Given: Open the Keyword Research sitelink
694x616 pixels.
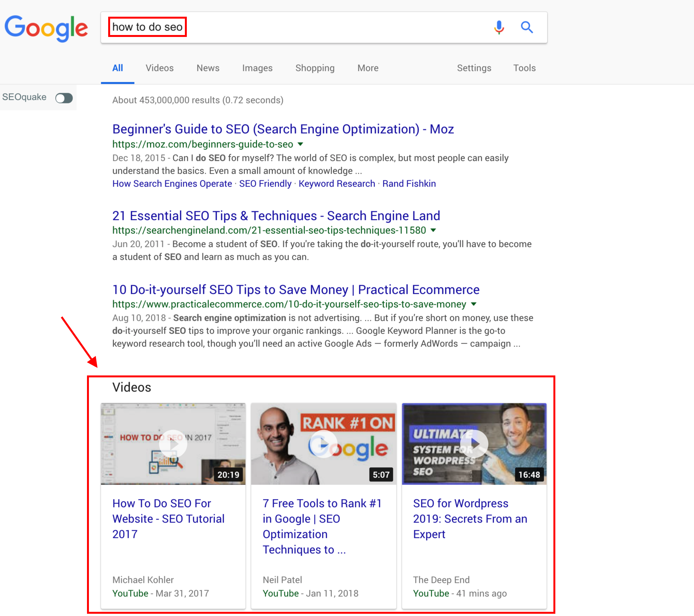Looking at the screenshot, I should [337, 183].
